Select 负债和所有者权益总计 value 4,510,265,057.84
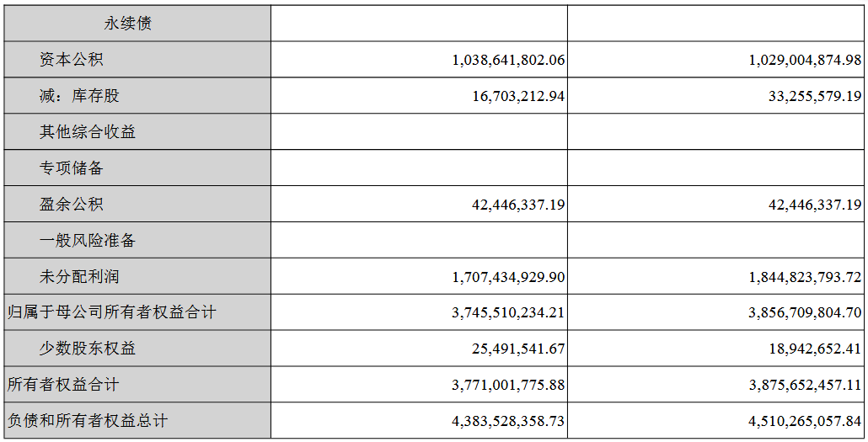Image resolution: width=868 pixels, height=442 pixels. coord(806,421)
